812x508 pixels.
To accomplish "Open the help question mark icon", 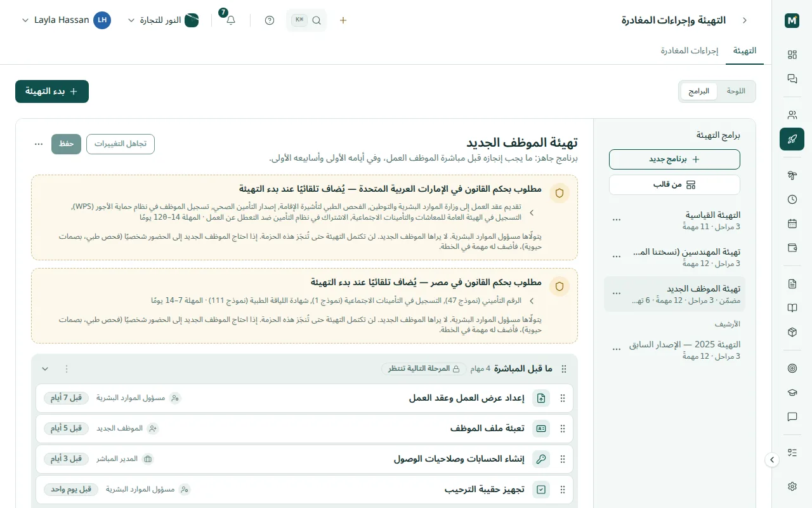I will (270, 20).
